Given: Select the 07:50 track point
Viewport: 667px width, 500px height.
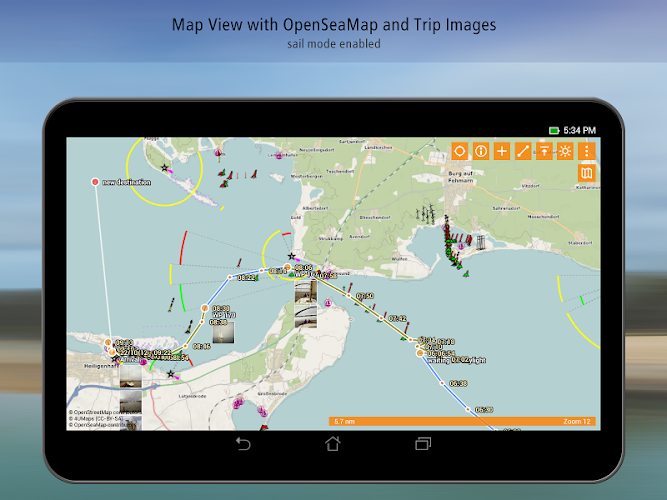Looking at the screenshot, I should [x=348, y=295].
